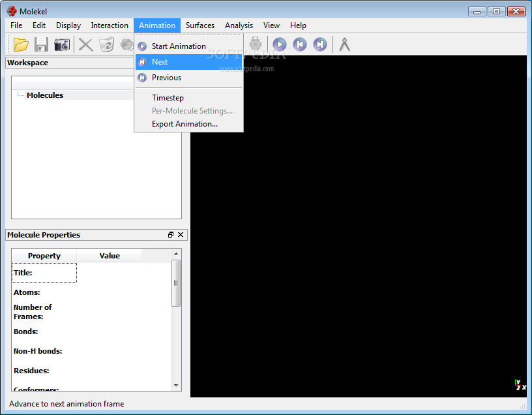Open the Analysis menu

[239, 25]
